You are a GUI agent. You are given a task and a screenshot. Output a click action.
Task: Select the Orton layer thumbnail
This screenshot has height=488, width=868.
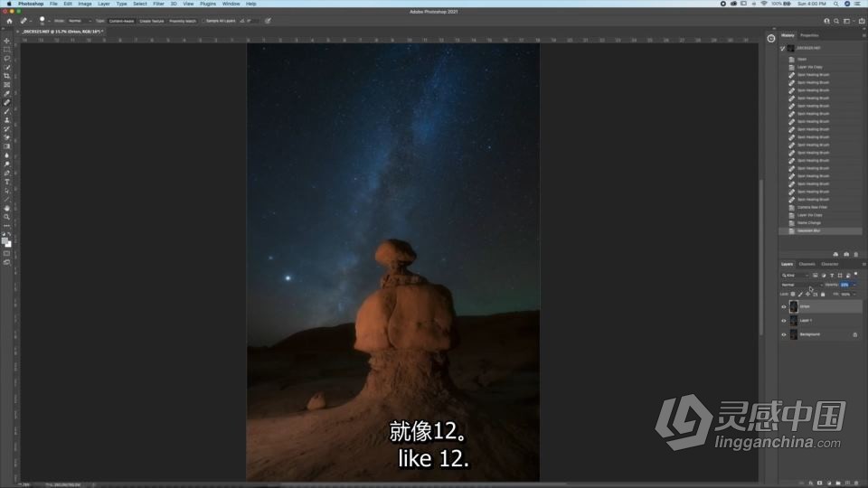coord(793,306)
